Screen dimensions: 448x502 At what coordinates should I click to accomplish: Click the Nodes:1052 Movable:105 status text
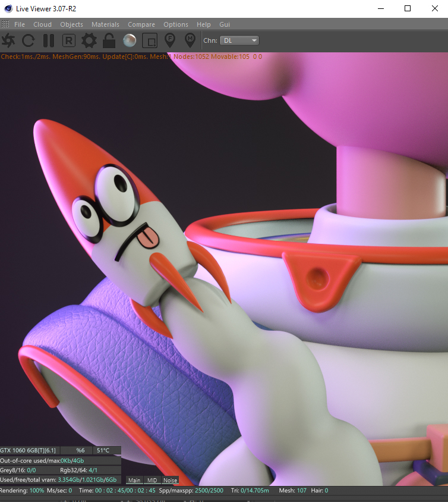tap(212, 57)
